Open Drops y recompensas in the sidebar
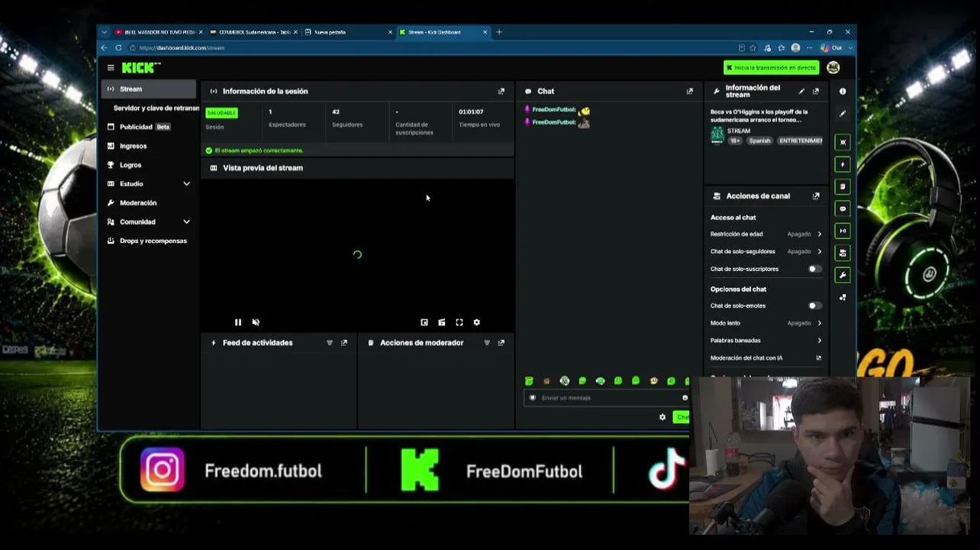Viewport: 980px width, 550px height. pyautogui.click(x=149, y=241)
